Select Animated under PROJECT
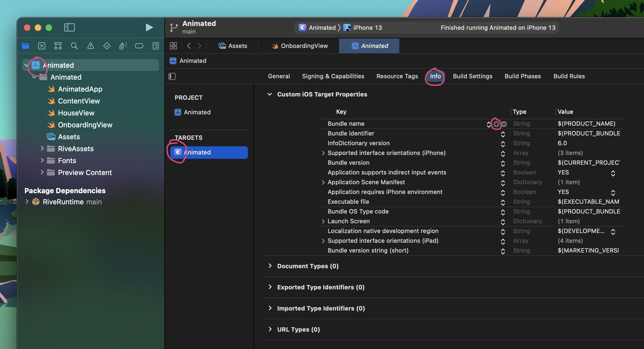This screenshot has height=349, width=644. click(x=197, y=112)
